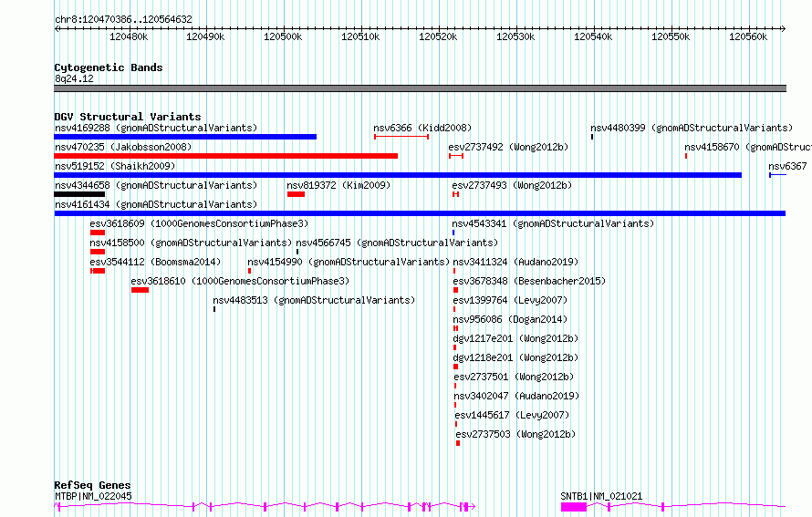Open the nsv4158500 gnomAD variant label
The image size is (812, 517).
click(191, 243)
